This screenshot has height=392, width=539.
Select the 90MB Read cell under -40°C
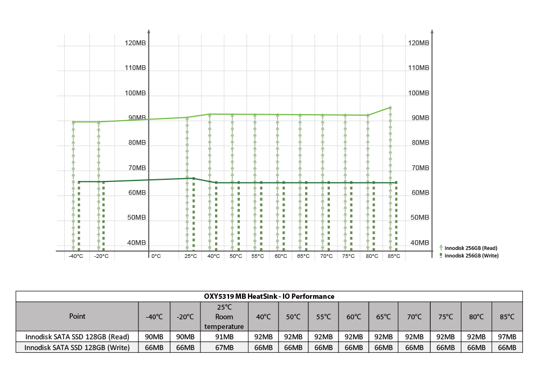(x=154, y=337)
